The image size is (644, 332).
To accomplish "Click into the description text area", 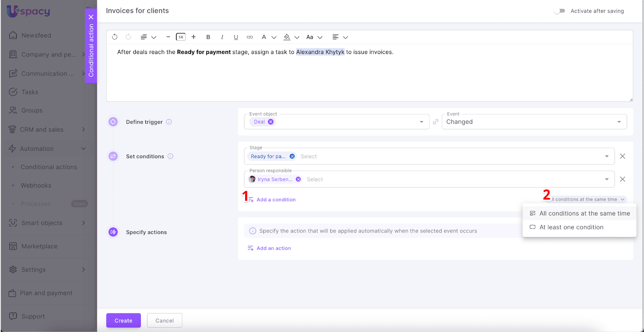I will point(369,76).
